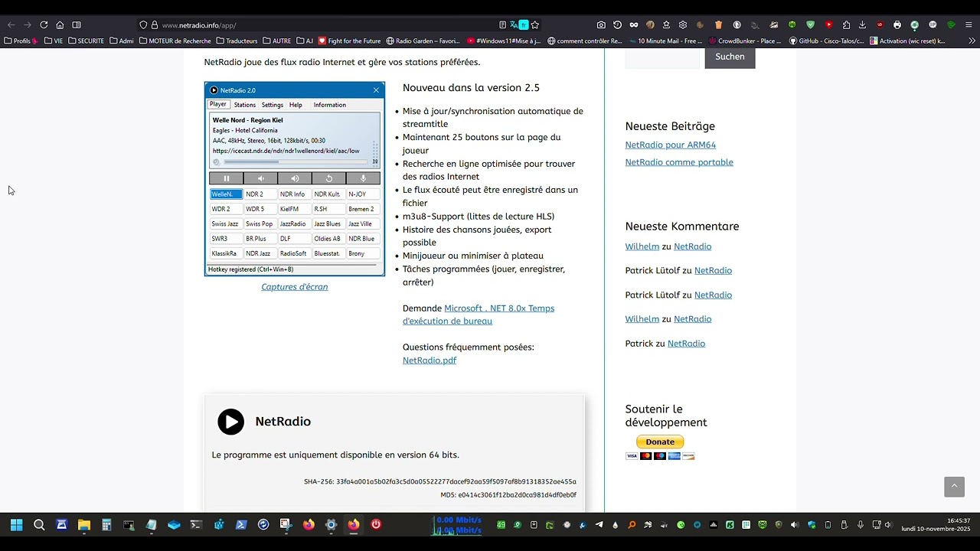This screenshot has width=980, height=551.
Task: Open browser history clock icon
Action: (x=617, y=24)
